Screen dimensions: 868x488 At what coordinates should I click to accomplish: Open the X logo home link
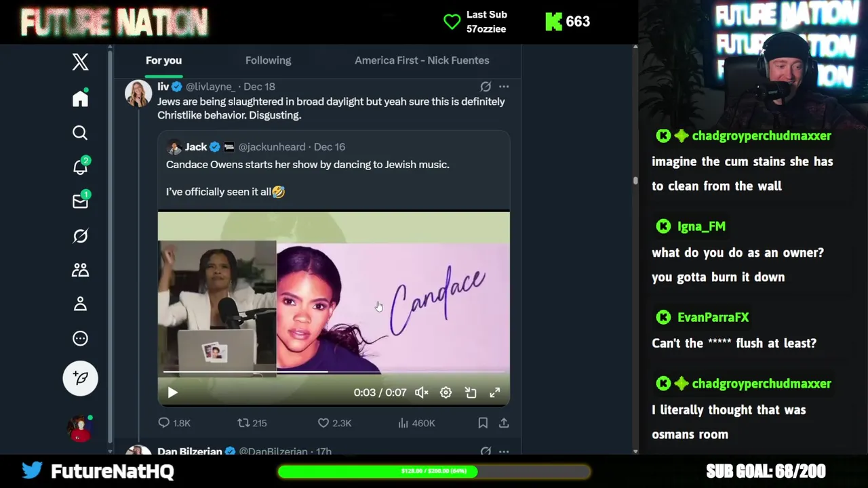[x=80, y=62]
